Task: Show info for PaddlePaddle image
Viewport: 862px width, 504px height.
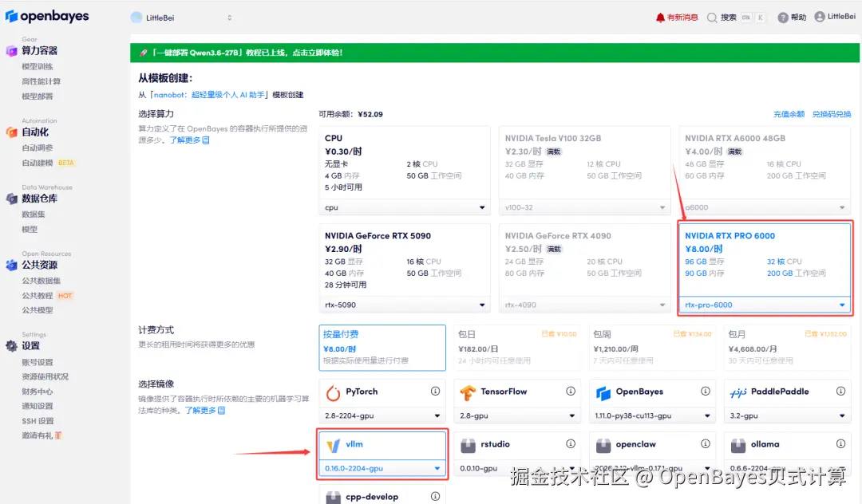Action: [840, 391]
